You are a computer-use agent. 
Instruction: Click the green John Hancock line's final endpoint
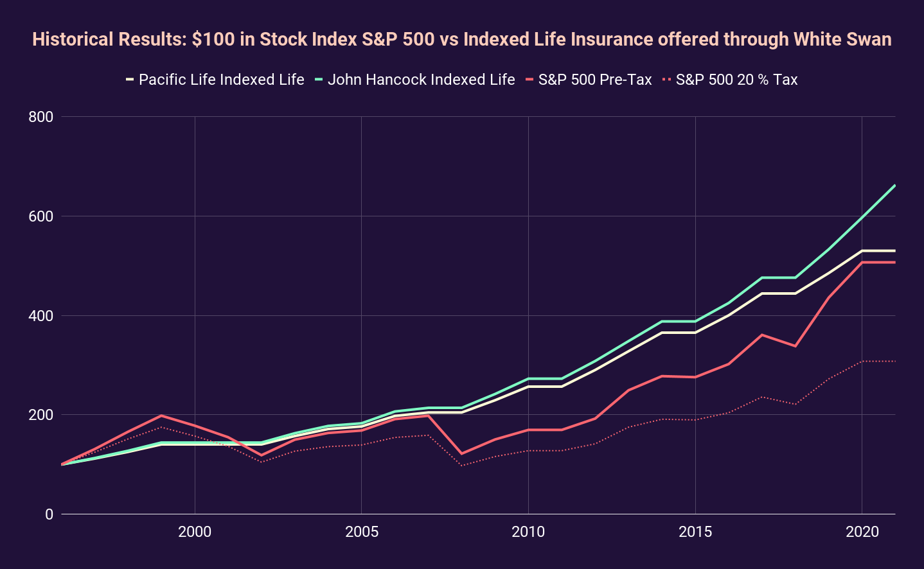coord(894,186)
